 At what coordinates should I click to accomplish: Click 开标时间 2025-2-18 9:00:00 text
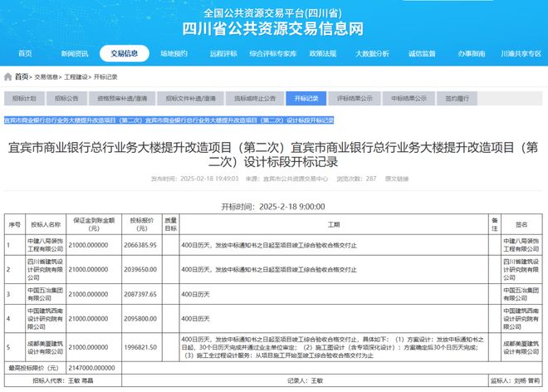(x=273, y=207)
